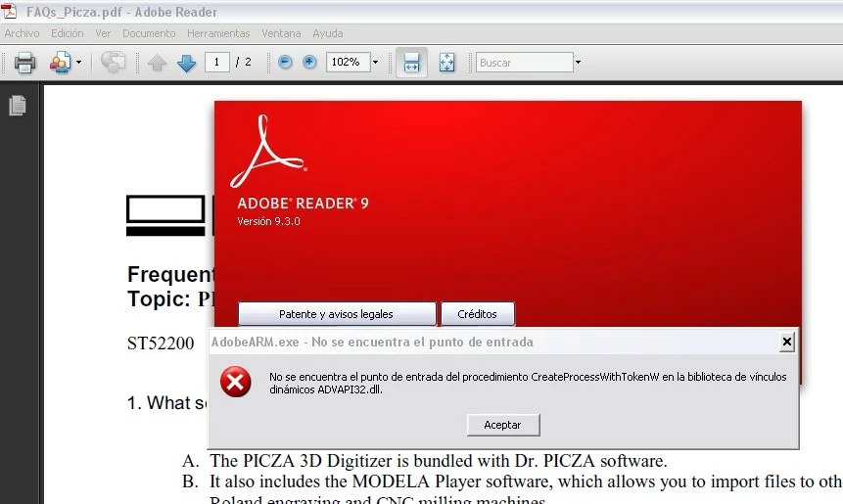Go to previous page with up arrow
843x504 pixels.
pyautogui.click(x=157, y=63)
